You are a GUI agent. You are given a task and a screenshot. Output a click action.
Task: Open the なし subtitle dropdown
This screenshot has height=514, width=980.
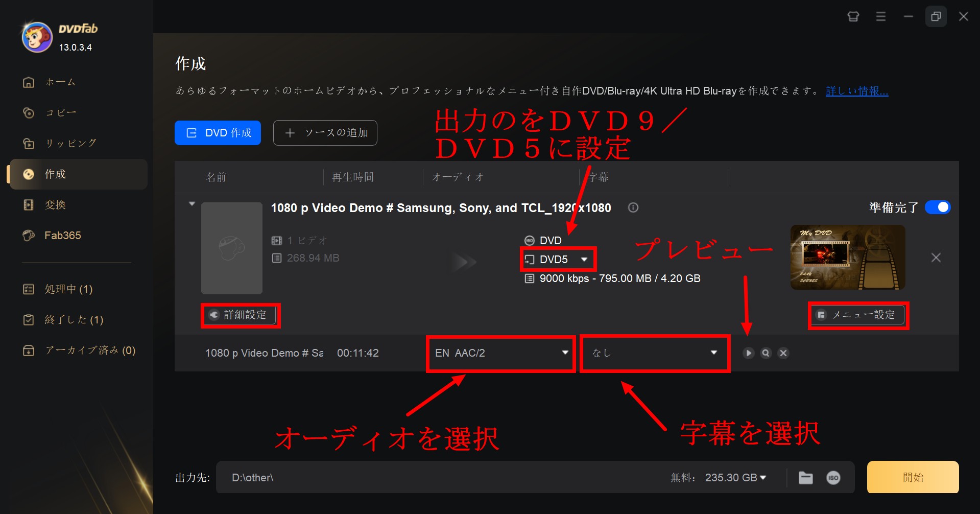(x=655, y=353)
